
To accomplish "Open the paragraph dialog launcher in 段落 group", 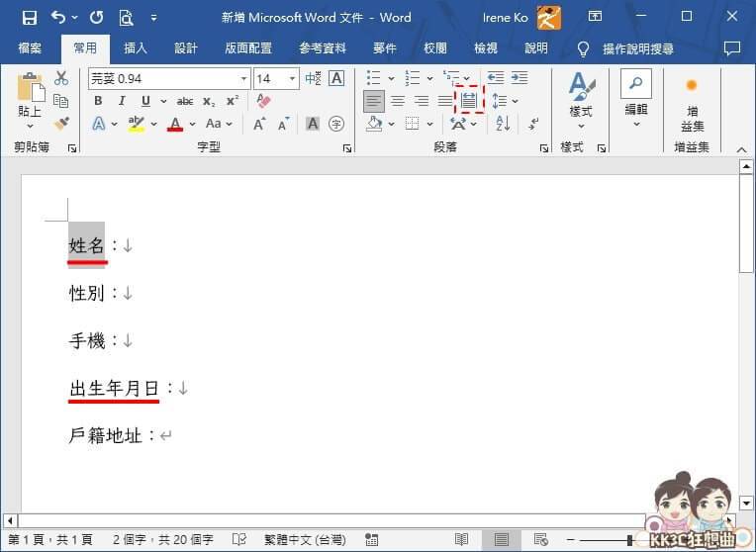I will [544, 148].
